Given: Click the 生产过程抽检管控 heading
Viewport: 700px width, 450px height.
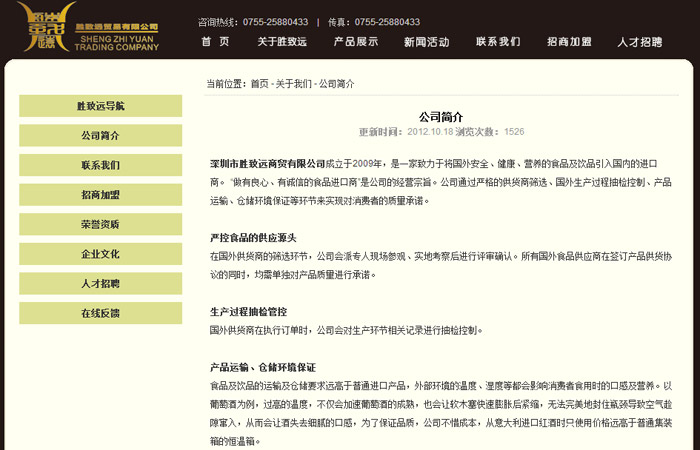Looking at the screenshot, I should click(248, 312).
